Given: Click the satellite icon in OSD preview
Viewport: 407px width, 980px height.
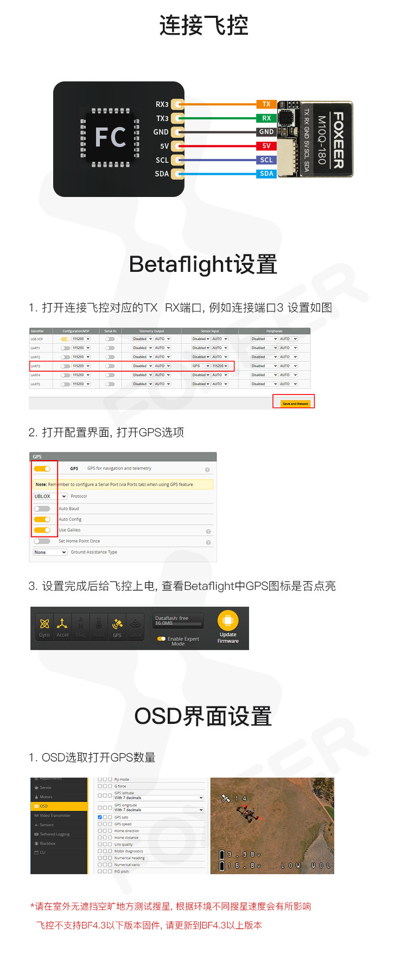Looking at the screenshot, I should 226,798.
